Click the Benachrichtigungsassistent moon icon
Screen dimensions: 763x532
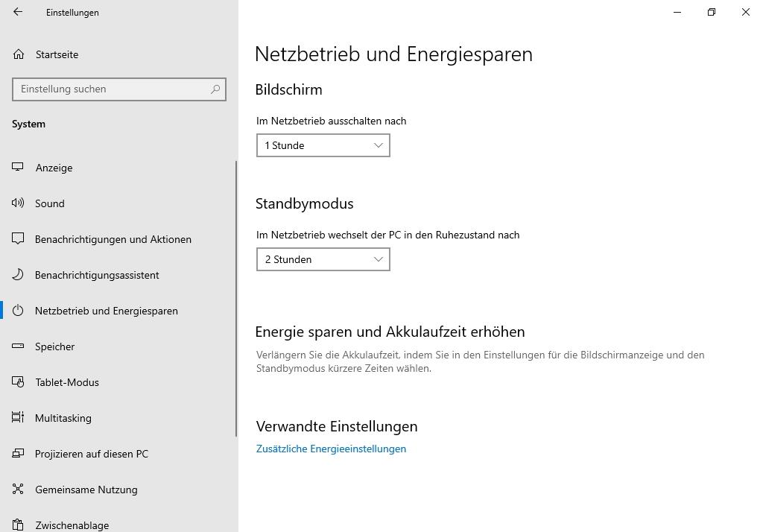[x=18, y=274]
